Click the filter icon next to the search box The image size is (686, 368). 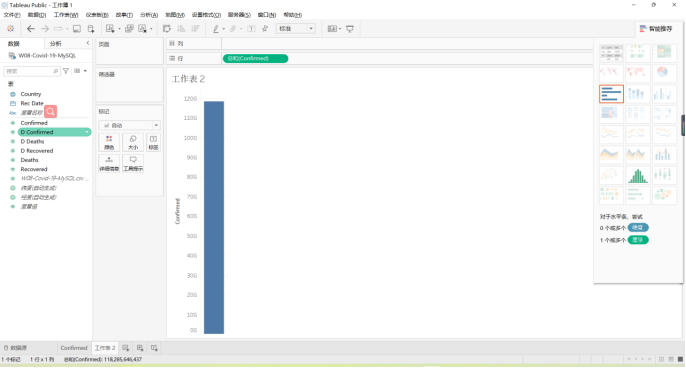(66, 71)
